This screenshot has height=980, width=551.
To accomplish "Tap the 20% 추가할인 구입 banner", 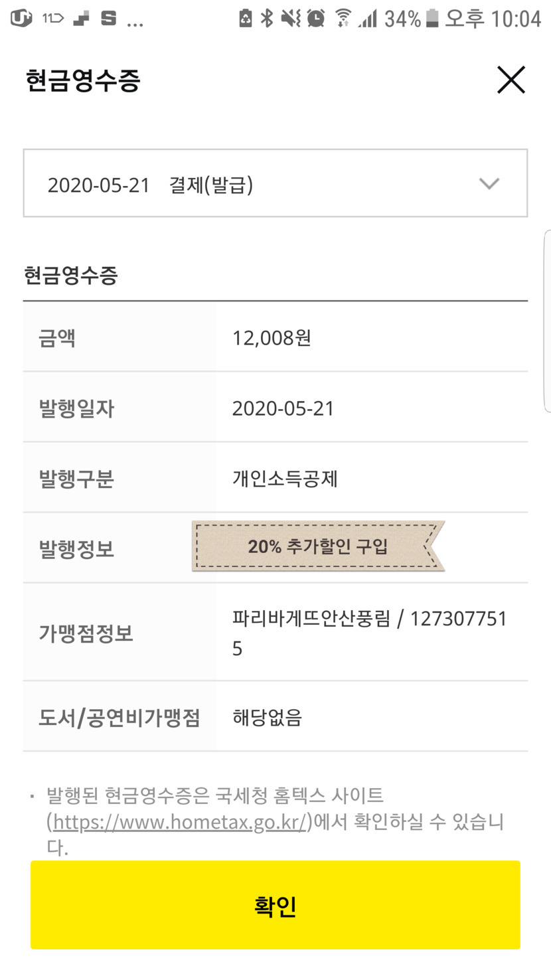I will (318, 546).
